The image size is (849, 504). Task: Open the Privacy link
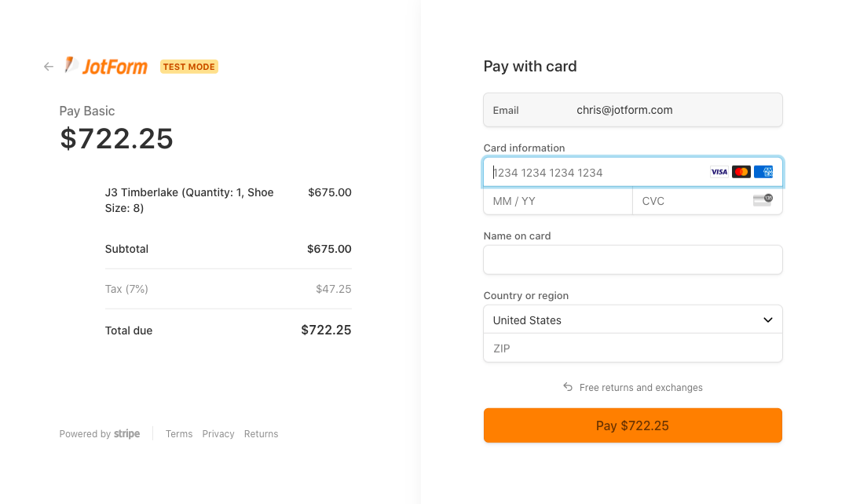point(218,434)
